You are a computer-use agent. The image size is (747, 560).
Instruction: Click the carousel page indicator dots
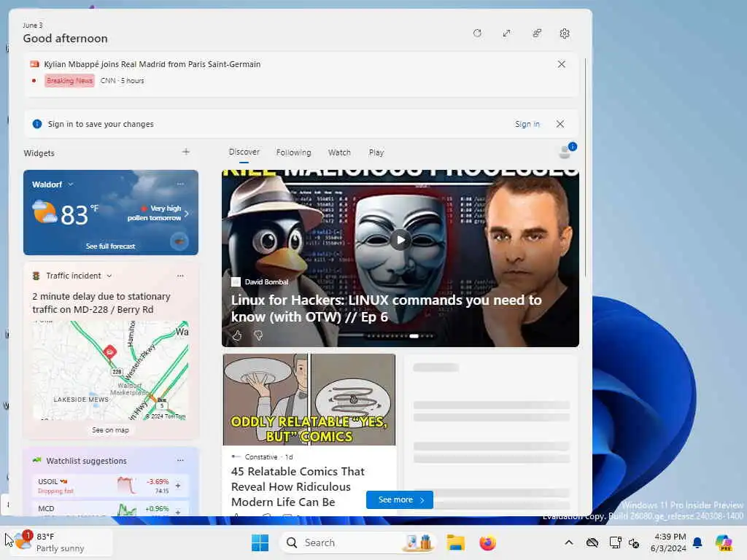click(400, 335)
